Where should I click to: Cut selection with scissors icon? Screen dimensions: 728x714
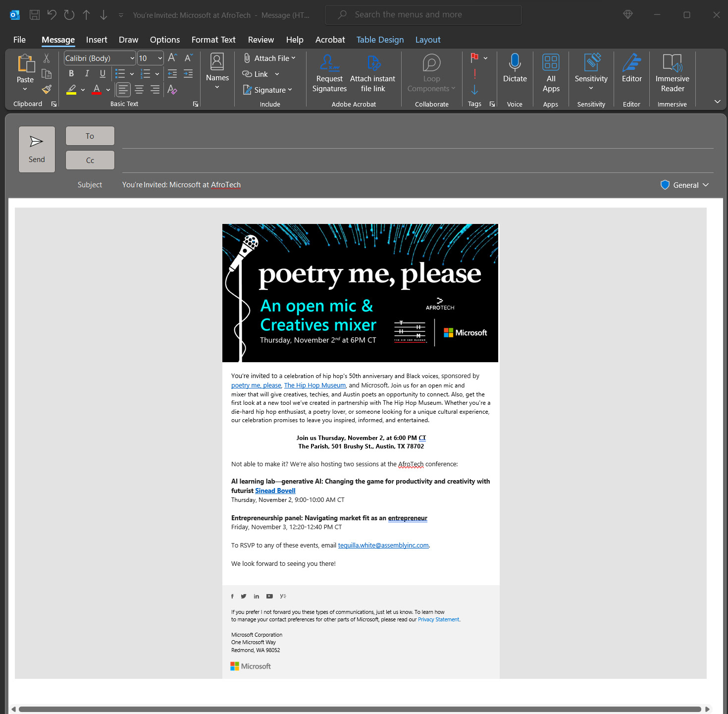47,58
